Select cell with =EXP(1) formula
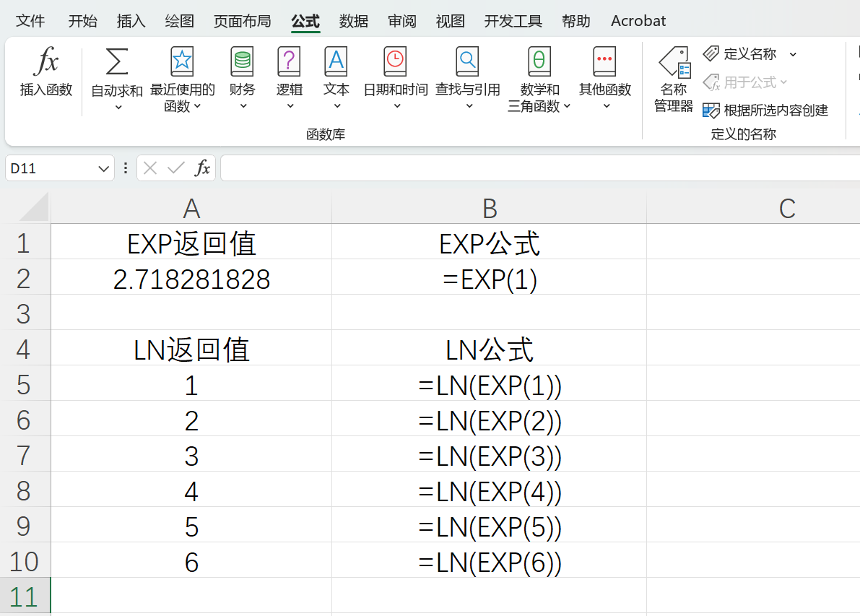The height and width of the screenshot is (616, 860). [x=490, y=279]
